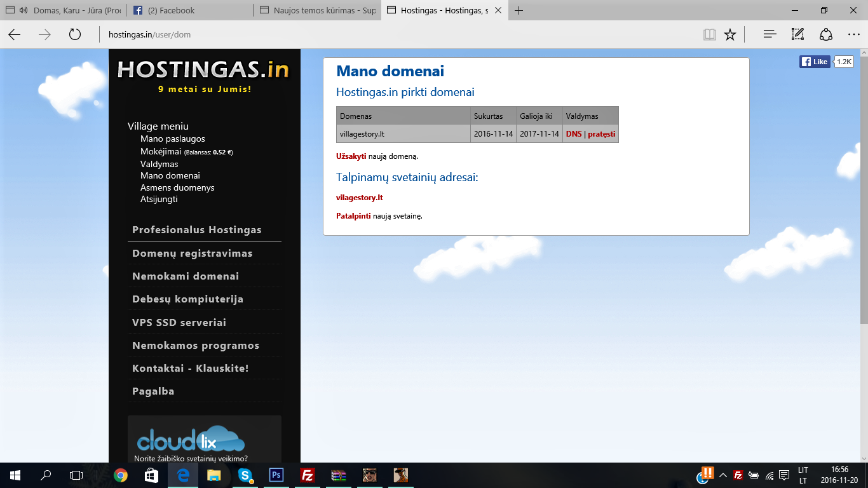Refresh the page with the reload icon

pos(75,34)
